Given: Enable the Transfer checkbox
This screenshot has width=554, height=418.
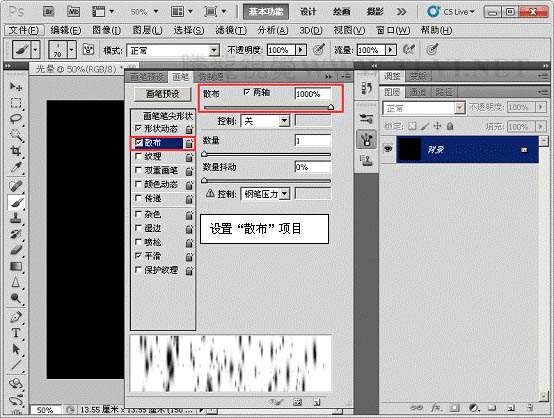Looking at the screenshot, I should tap(138, 198).
